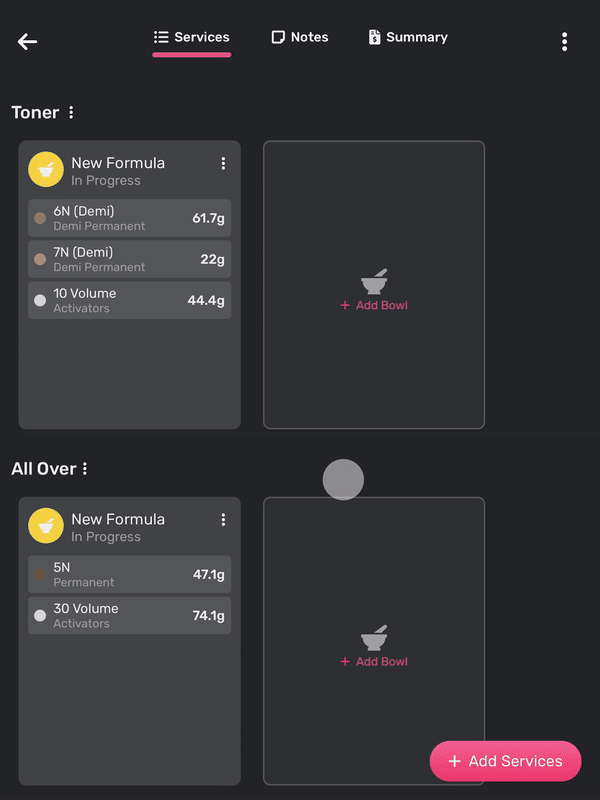Screen dimensions: 600x800
Task: Click the 6N (Demi) color swatch dot
Action: 40,218
